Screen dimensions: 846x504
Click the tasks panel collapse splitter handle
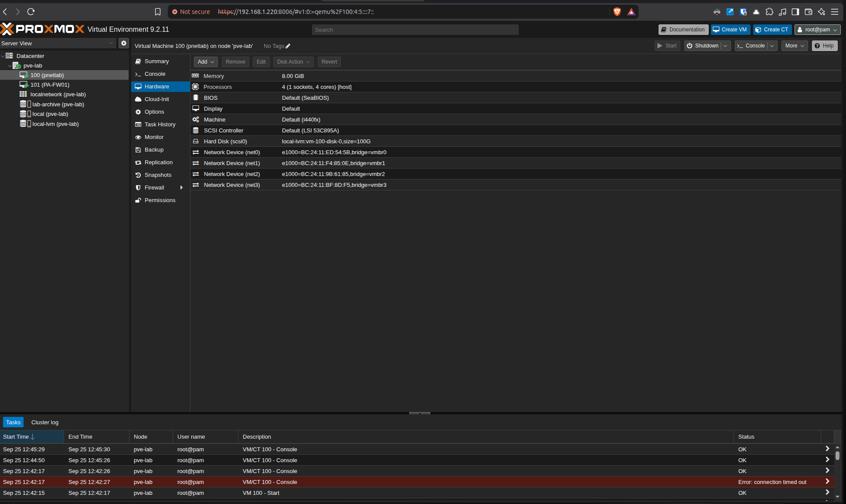tap(419, 413)
